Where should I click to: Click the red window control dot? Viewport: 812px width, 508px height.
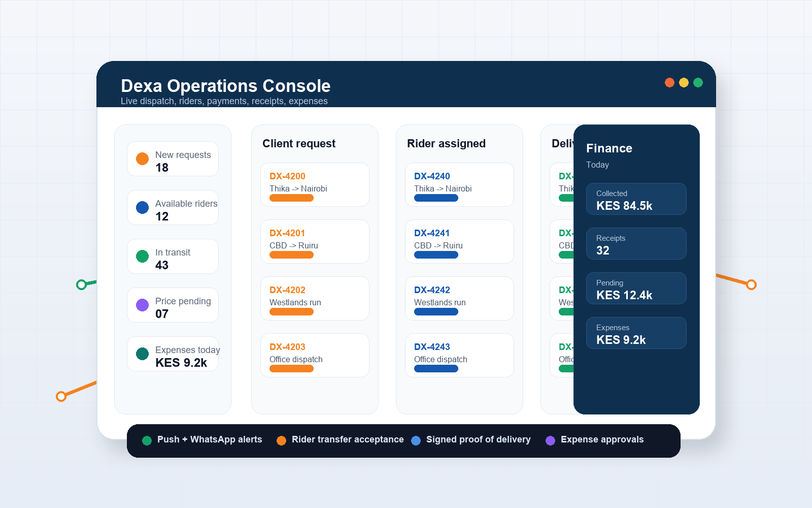670,82
